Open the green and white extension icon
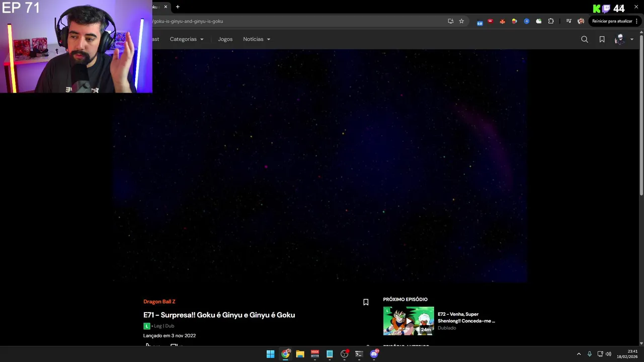 [539, 21]
